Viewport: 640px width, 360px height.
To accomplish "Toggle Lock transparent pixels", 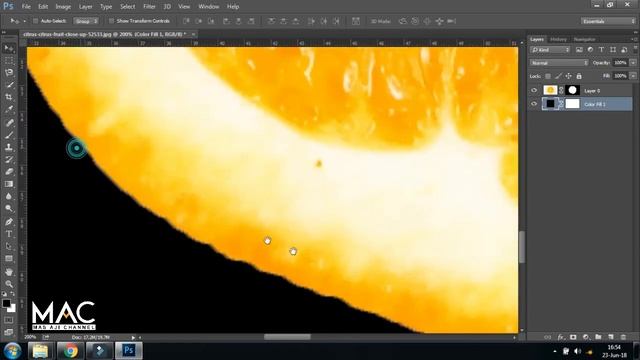I will [x=548, y=76].
